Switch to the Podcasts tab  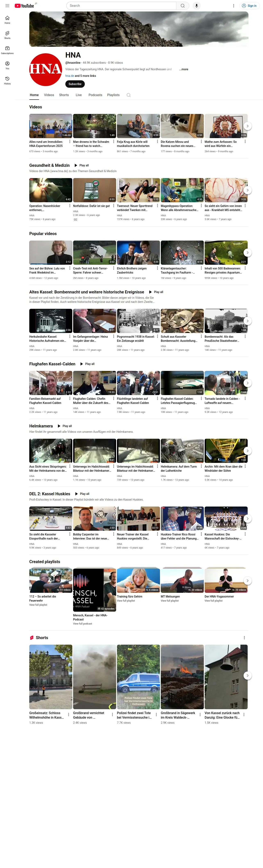(95, 95)
